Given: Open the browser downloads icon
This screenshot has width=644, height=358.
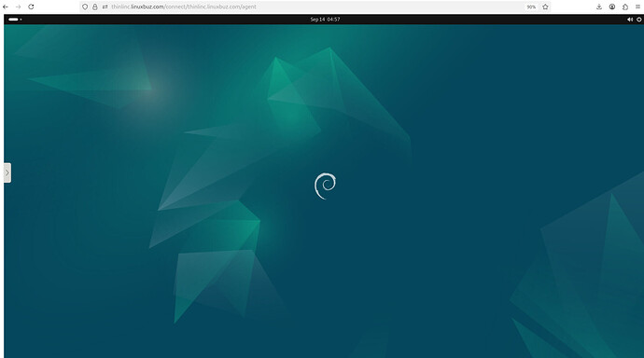Looking at the screenshot, I should [599, 7].
